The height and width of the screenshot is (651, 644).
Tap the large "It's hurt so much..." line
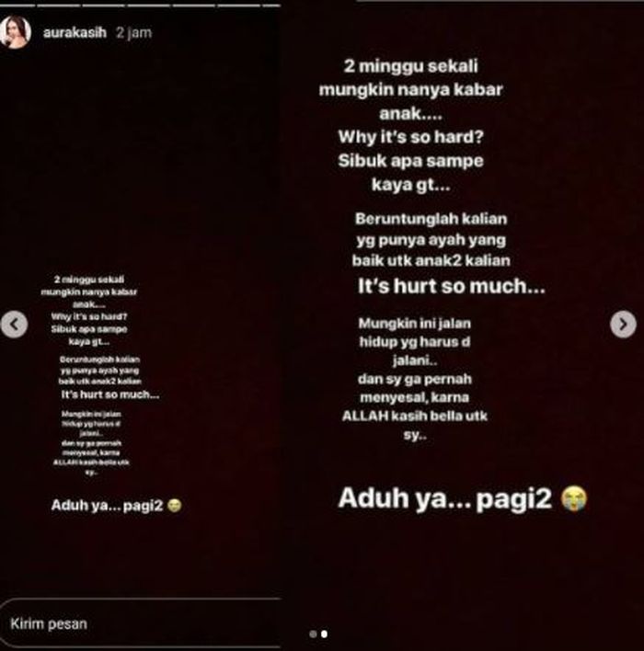pyautogui.click(x=451, y=286)
